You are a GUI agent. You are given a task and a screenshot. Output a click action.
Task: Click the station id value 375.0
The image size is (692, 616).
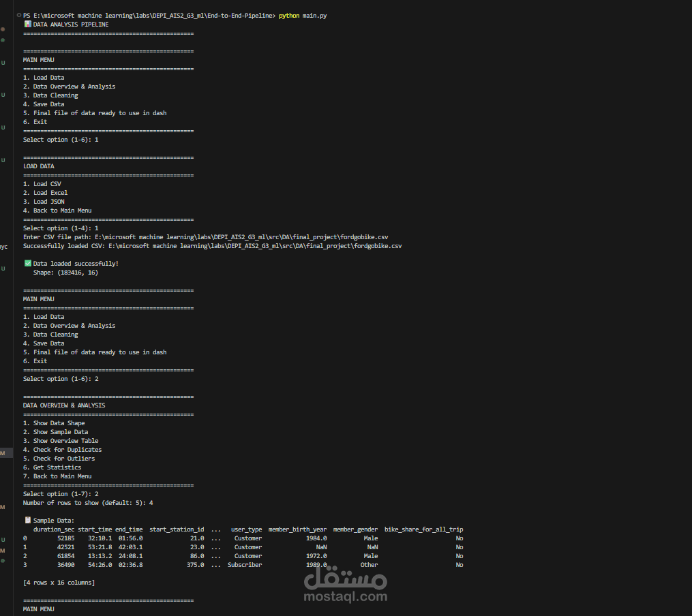coord(196,565)
